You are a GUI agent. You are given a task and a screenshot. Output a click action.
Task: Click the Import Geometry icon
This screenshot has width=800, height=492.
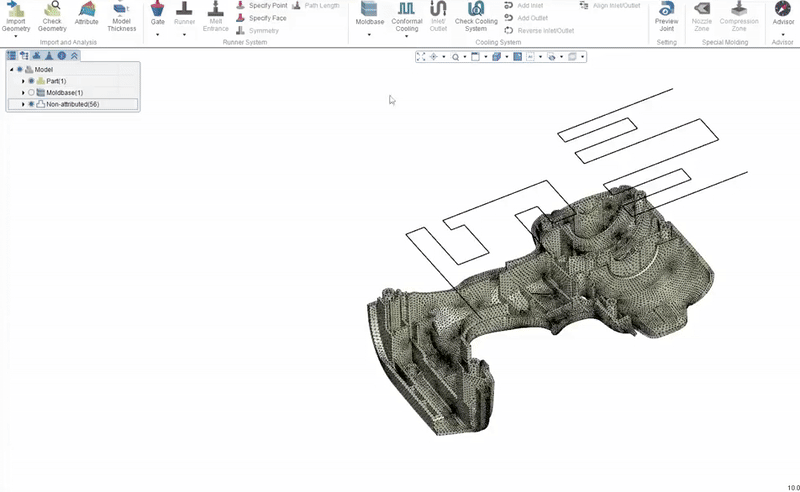[x=16, y=9]
